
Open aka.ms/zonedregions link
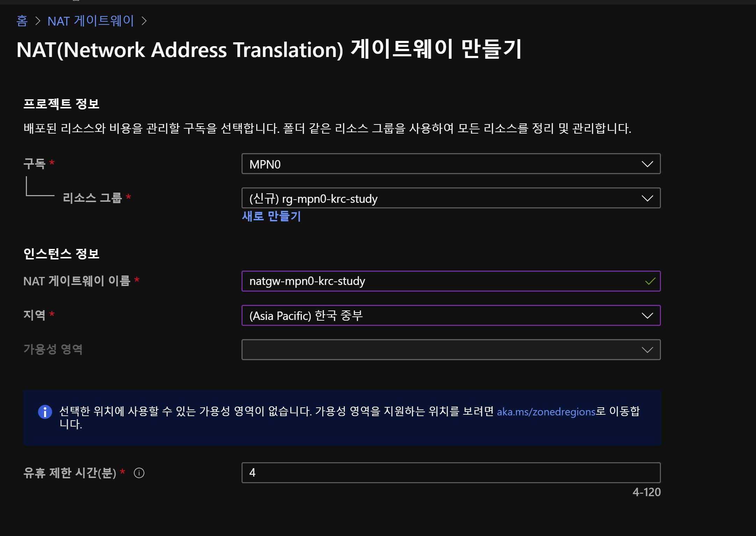click(x=546, y=412)
